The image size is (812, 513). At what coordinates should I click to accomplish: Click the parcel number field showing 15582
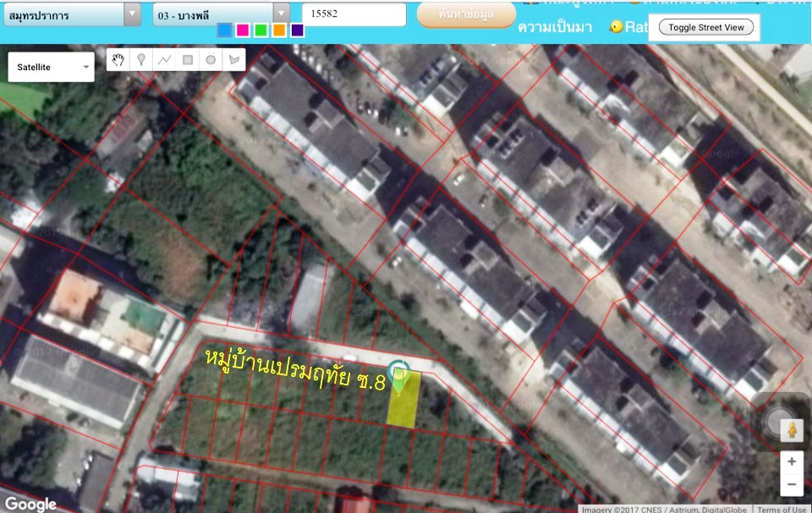(354, 14)
